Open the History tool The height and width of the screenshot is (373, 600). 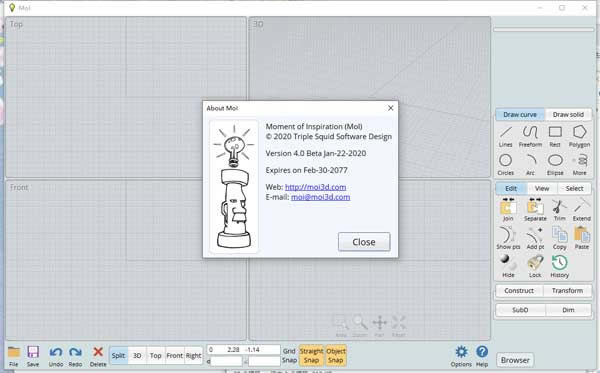559,266
